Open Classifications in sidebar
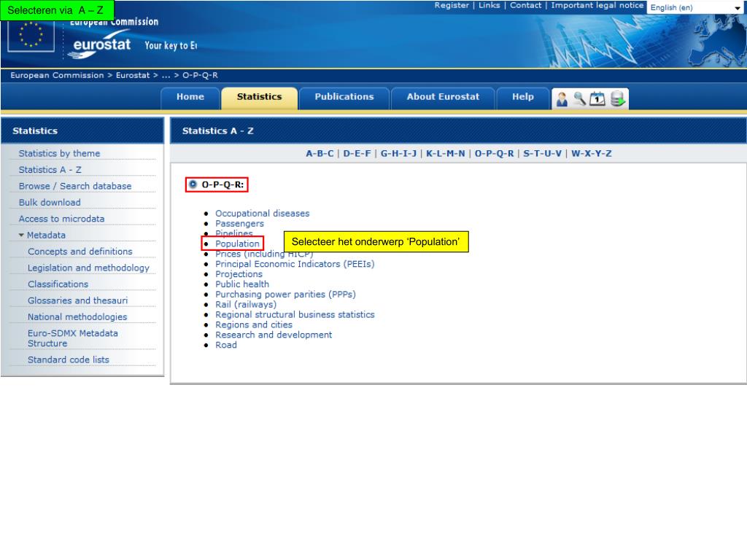The height and width of the screenshot is (560, 747). pyautogui.click(x=58, y=284)
